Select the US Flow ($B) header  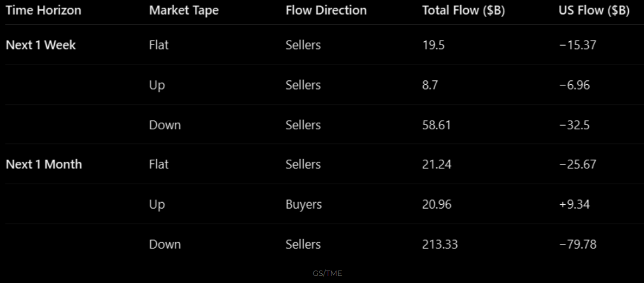594,10
